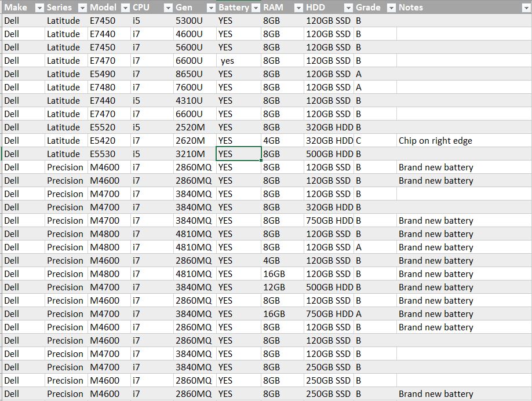
Task: Select the Gen cell 2520M
Action: coord(195,127)
